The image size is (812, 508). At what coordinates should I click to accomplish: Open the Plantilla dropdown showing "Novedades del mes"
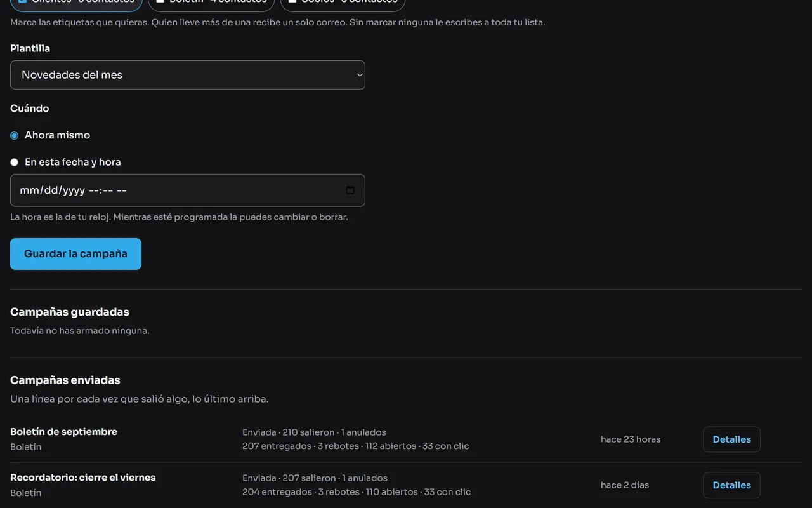tap(188, 75)
